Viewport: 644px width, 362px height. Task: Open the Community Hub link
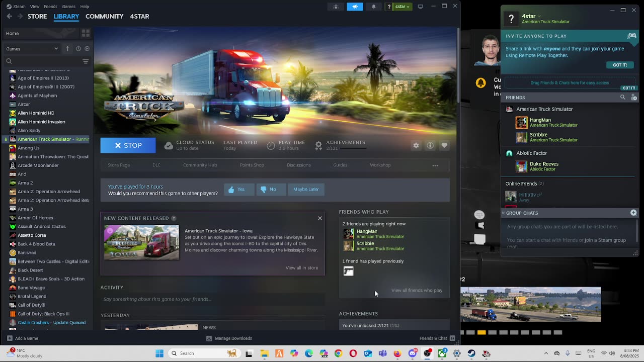[200, 165]
